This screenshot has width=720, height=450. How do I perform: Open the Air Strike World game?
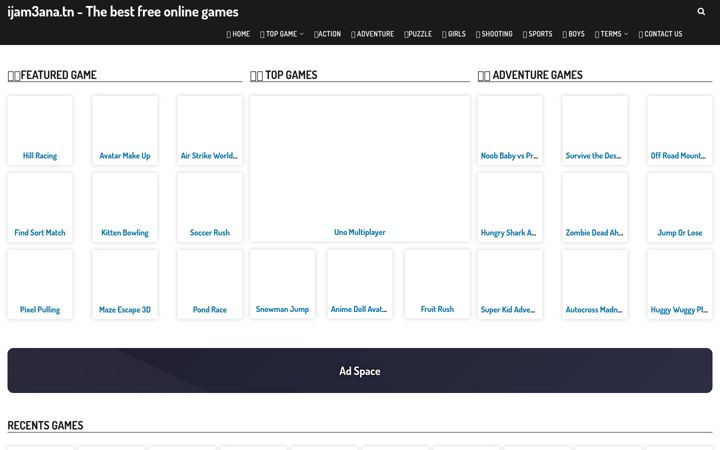(x=209, y=130)
